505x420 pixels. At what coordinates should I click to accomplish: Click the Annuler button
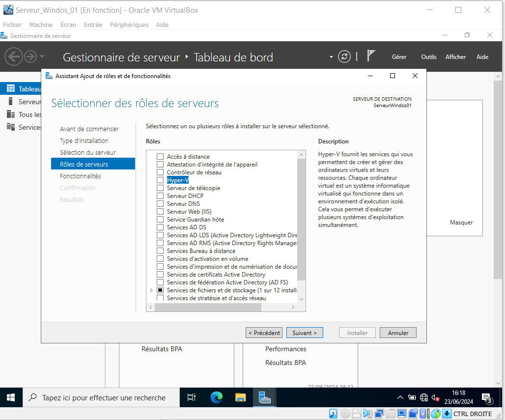[x=398, y=333]
